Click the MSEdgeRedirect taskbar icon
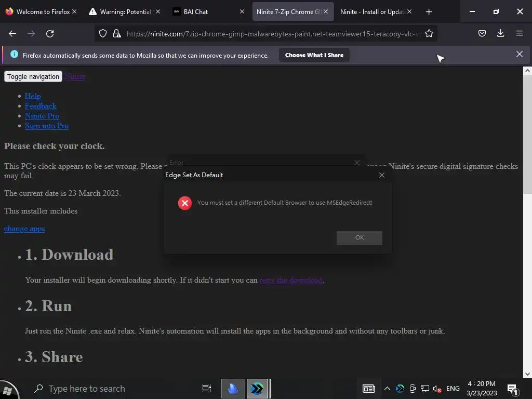Viewport: 532px width, 399px height. (258, 389)
